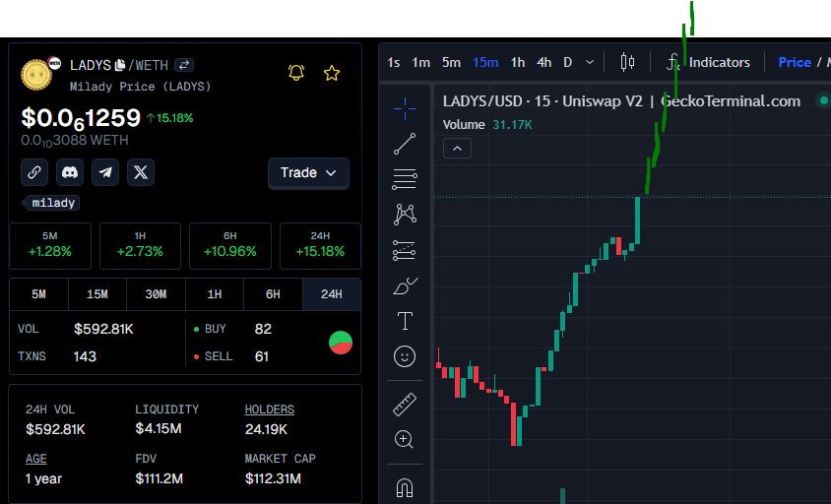Select the ruler measure tool
This screenshot has width=831, height=504.
click(405, 405)
